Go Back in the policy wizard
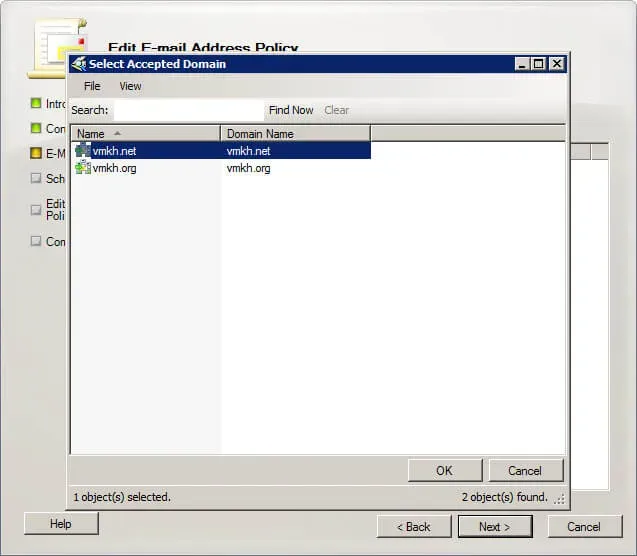The image size is (637, 556). click(x=414, y=527)
